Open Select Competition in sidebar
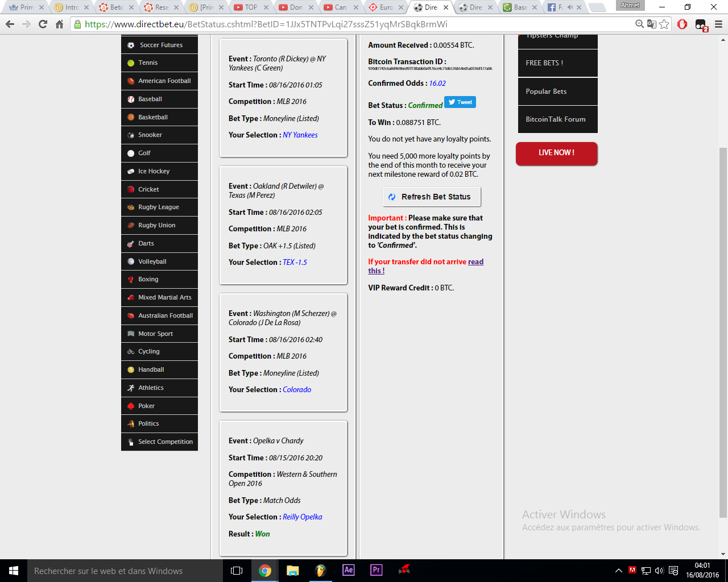 [x=159, y=442]
